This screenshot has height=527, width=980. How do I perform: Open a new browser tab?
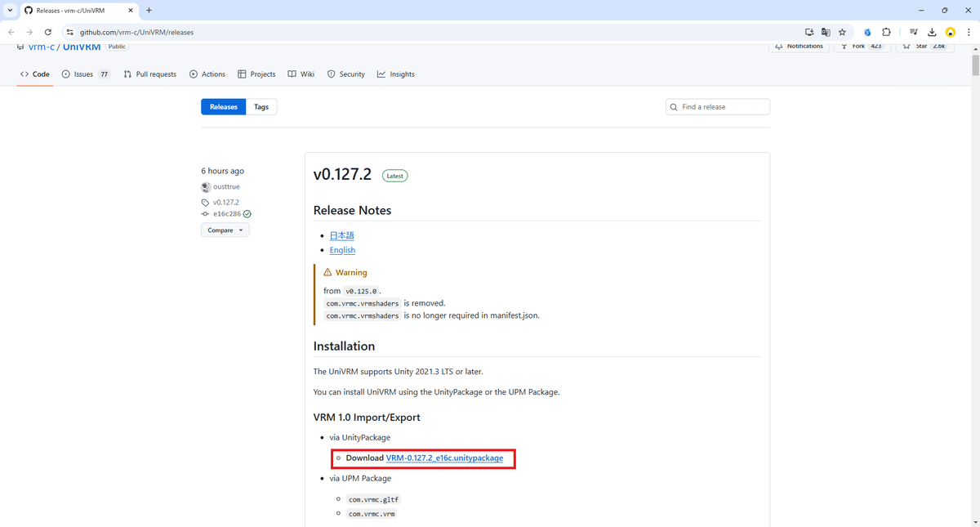tap(149, 11)
